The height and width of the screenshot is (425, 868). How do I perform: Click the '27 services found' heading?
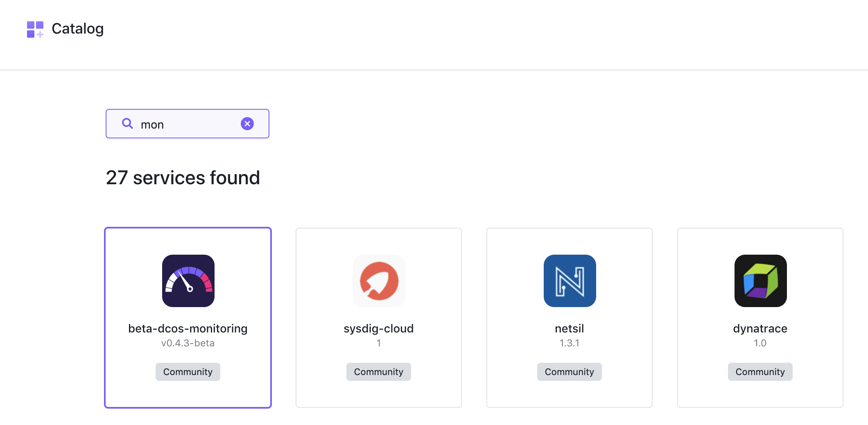tap(183, 178)
